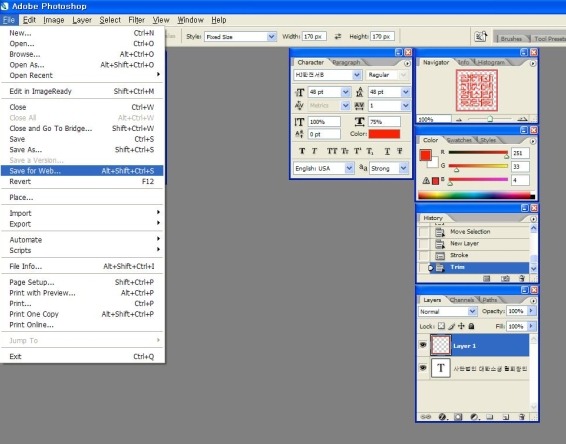Screen dimensions: 566x444
Task: Click create new layer icon in Layers panel
Action: [x=506, y=417]
